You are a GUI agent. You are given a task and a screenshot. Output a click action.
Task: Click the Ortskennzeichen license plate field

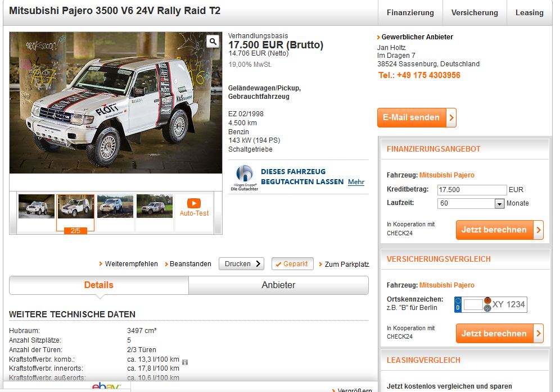coord(473,305)
